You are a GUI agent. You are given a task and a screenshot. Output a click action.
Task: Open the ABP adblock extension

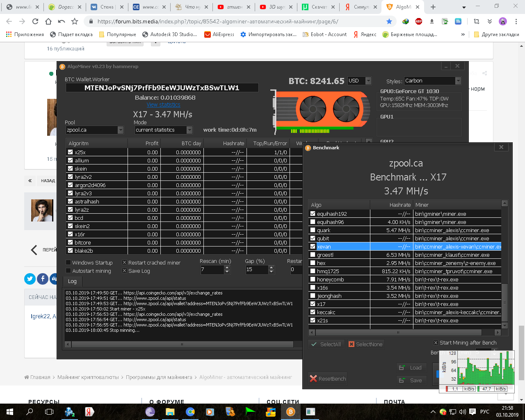click(419, 21)
